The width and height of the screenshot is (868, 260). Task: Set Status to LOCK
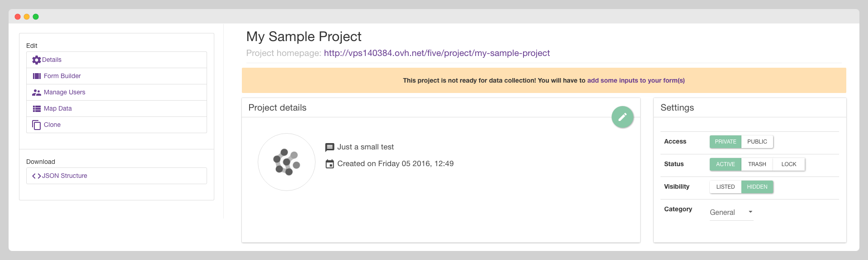click(788, 164)
